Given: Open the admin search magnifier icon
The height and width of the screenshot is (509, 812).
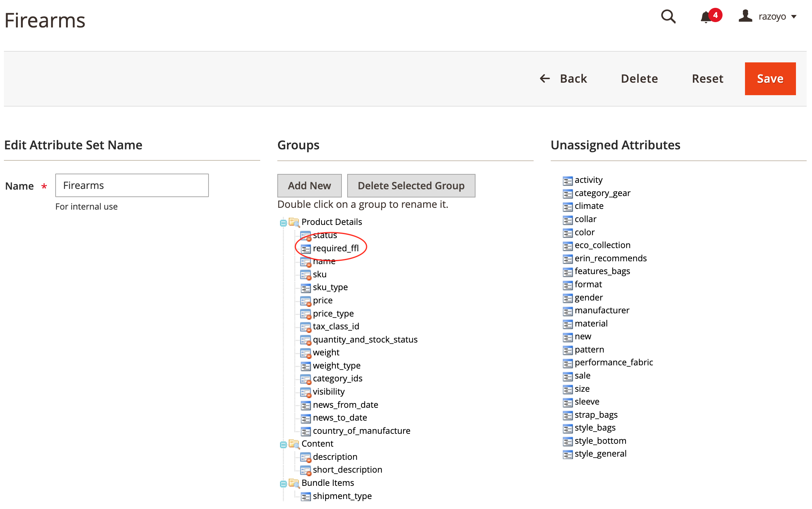Looking at the screenshot, I should 668,16.
